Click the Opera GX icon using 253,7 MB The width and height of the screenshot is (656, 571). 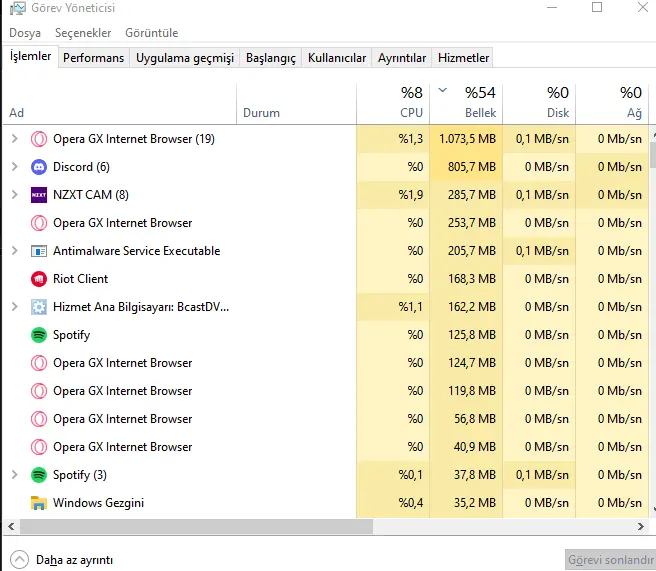(39, 223)
